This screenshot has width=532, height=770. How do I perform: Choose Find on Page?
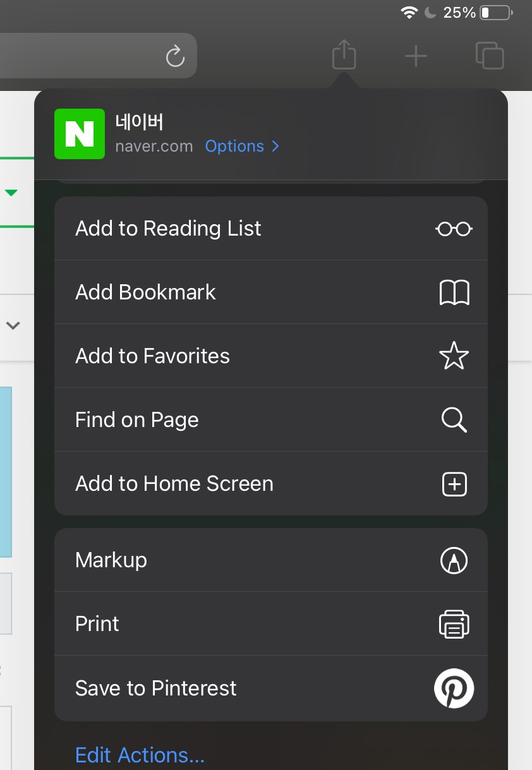click(x=271, y=420)
